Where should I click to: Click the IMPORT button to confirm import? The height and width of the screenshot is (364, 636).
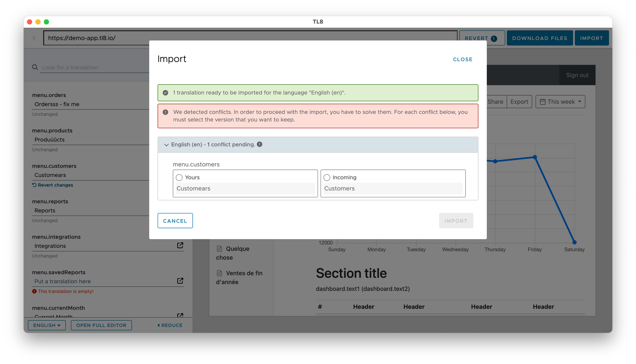(456, 220)
